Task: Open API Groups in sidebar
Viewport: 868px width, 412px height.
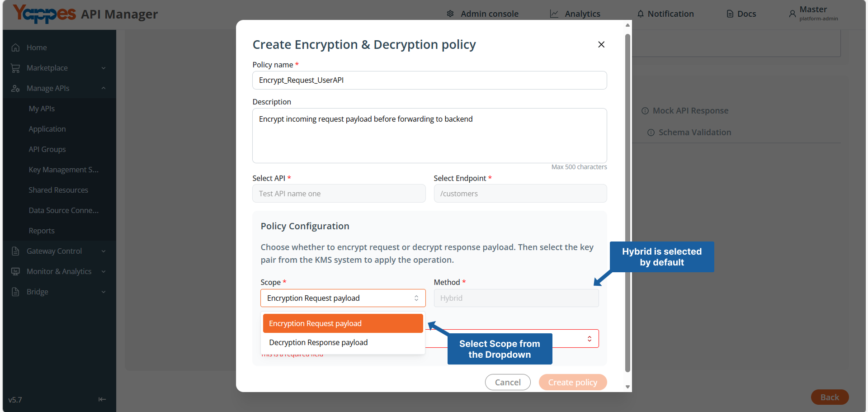Action: pos(47,149)
